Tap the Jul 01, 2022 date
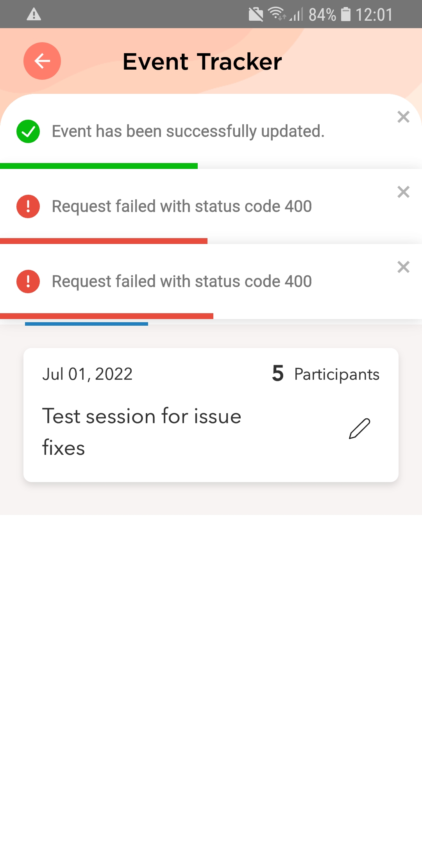The height and width of the screenshot is (868, 422). pyautogui.click(x=88, y=374)
